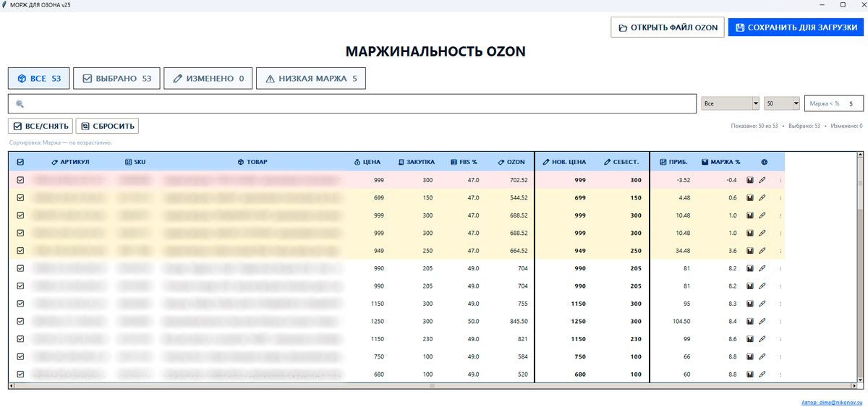Sort by the FBS % column header
This screenshot has width=868, height=407.
tap(464, 162)
